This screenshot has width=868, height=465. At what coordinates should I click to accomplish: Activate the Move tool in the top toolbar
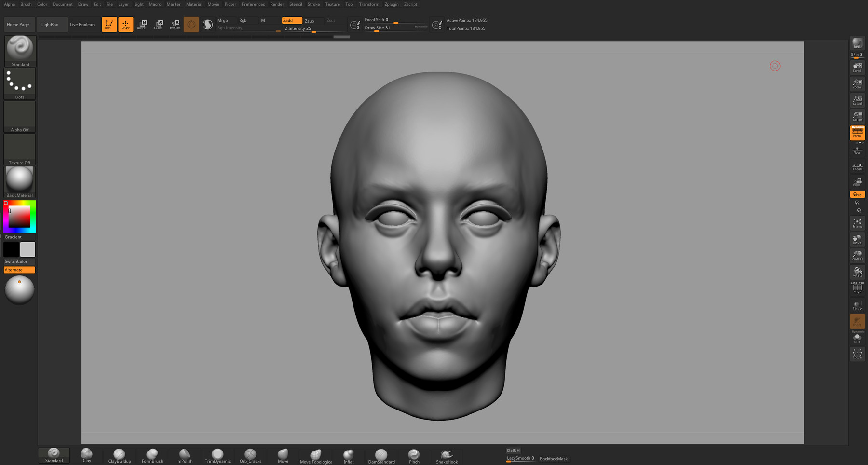pos(142,24)
